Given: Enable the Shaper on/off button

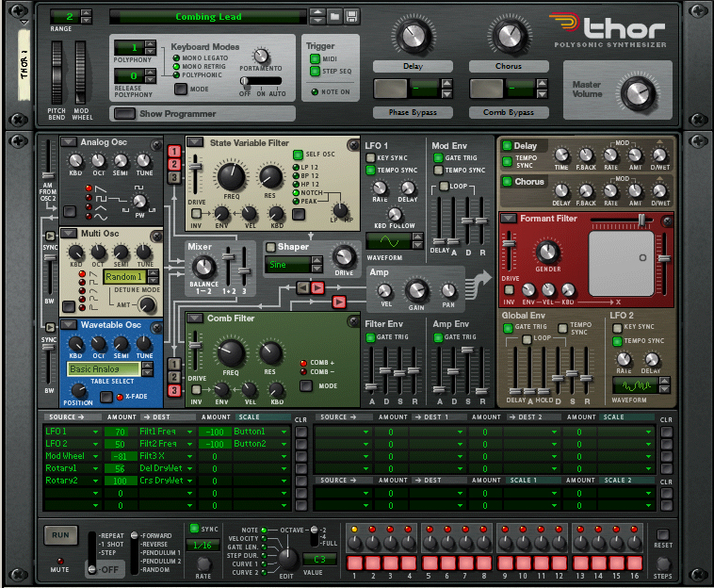Looking at the screenshot, I should 270,247.
